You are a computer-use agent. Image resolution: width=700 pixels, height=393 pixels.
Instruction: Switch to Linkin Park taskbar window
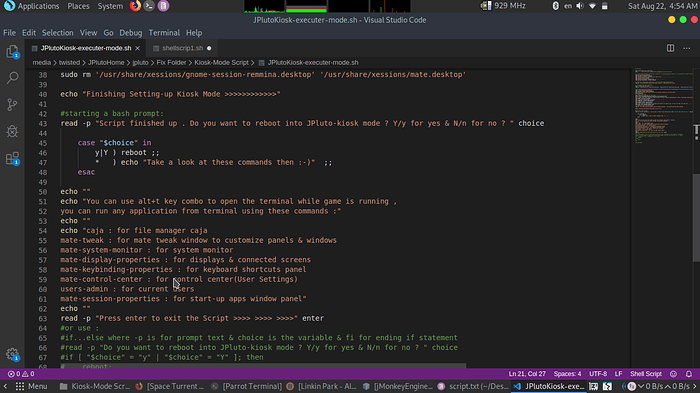coord(321,386)
